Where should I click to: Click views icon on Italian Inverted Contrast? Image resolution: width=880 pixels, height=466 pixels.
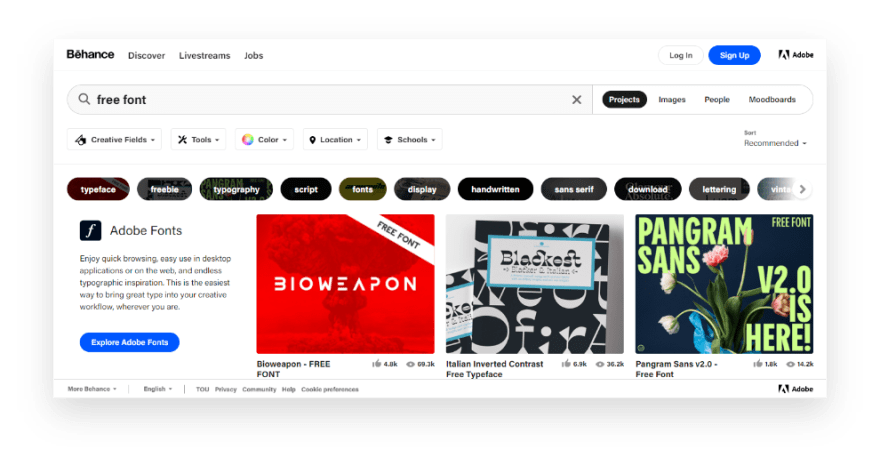[600, 364]
